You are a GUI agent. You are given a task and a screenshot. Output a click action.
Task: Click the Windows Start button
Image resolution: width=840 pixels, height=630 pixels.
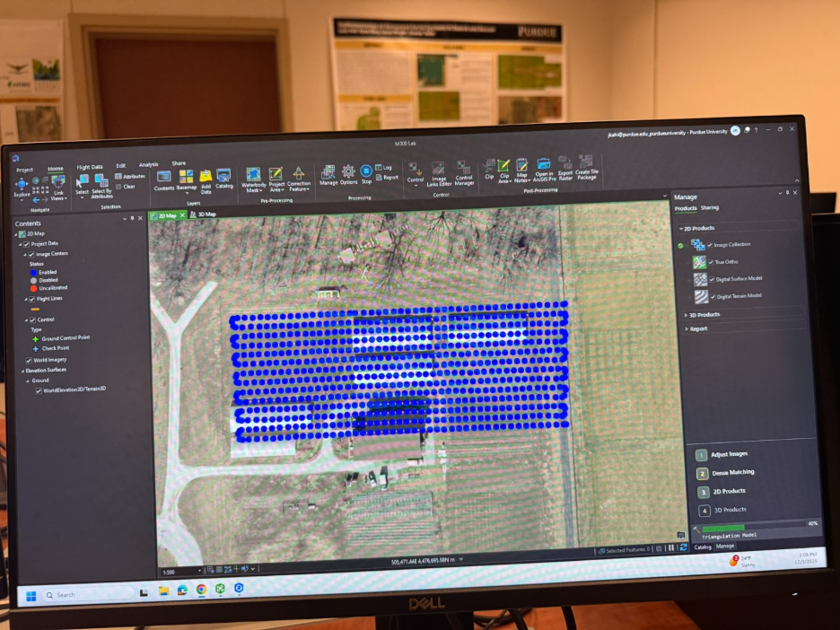[31, 596]
